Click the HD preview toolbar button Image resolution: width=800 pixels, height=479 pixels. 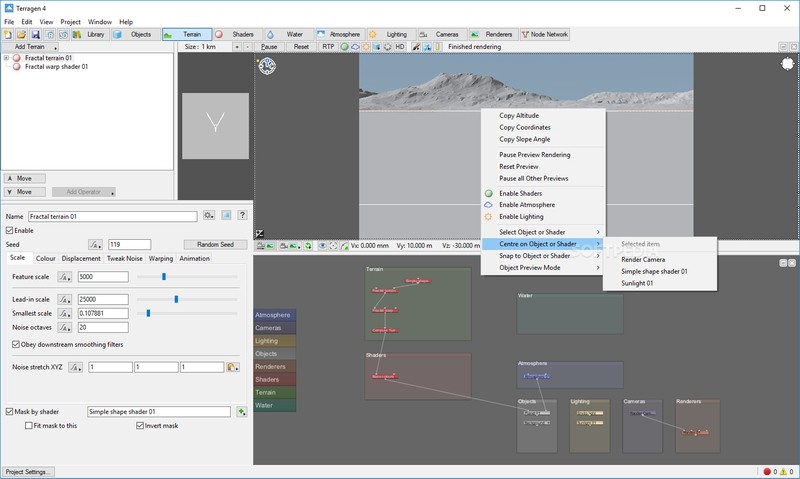399,47
